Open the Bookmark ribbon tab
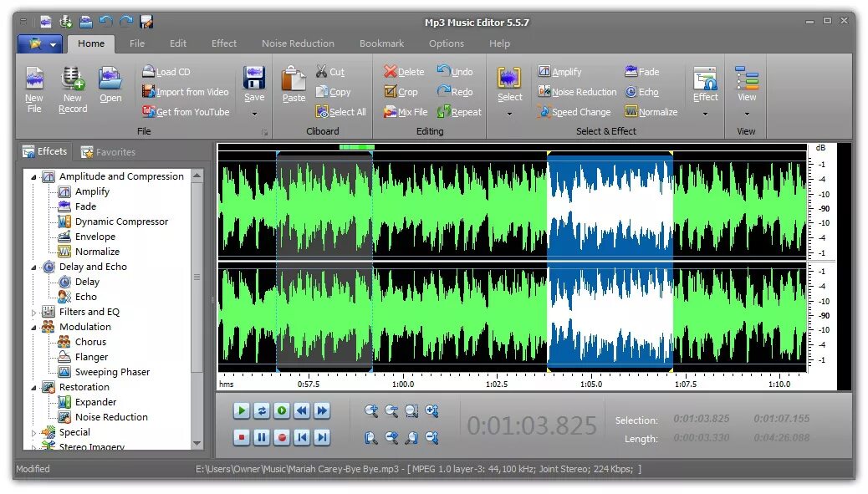The height and width of the screenshot is (494, 868). (381, 43)
